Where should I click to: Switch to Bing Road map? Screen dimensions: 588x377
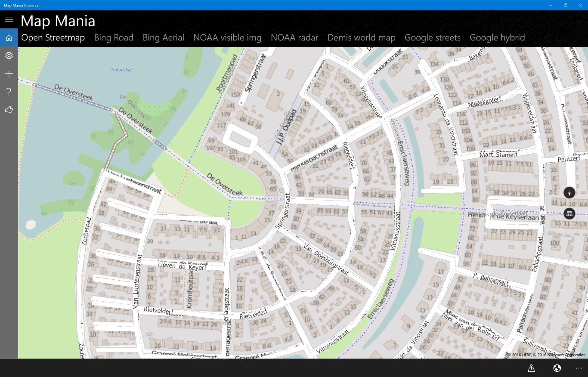[x=114, y=37]
